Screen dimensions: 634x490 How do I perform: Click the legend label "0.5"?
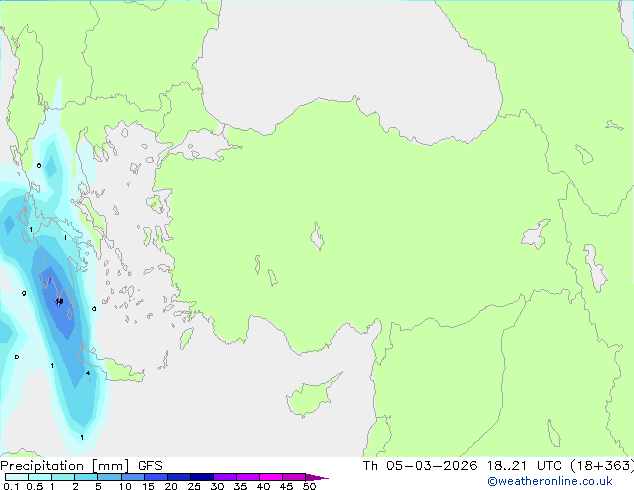[x=35, y=486]
